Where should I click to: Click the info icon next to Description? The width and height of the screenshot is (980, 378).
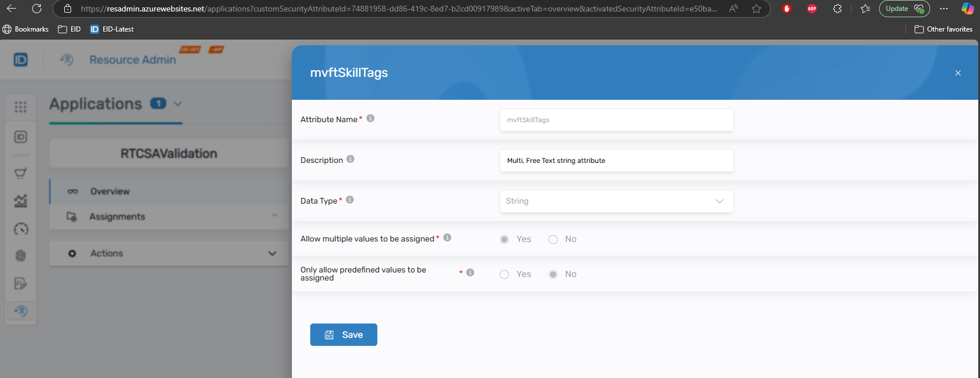coord(350,159)
